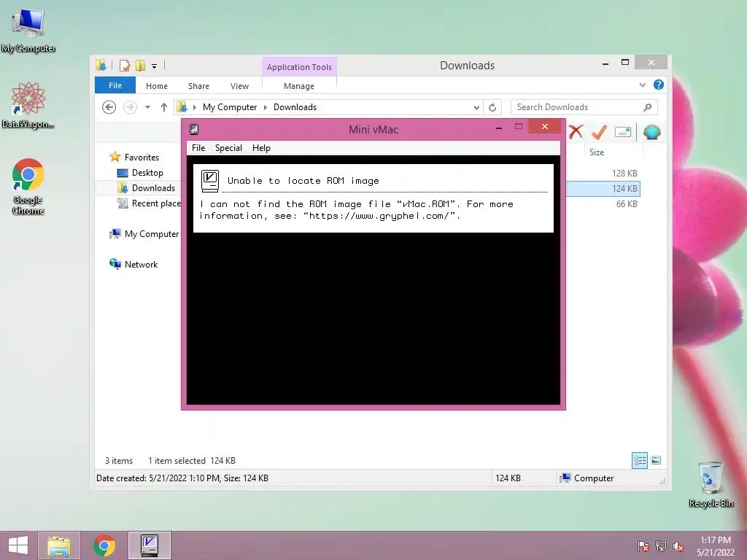The image size is (747, 560).
Task: Expand address bar history dropdown
Action: pos(476,108)
